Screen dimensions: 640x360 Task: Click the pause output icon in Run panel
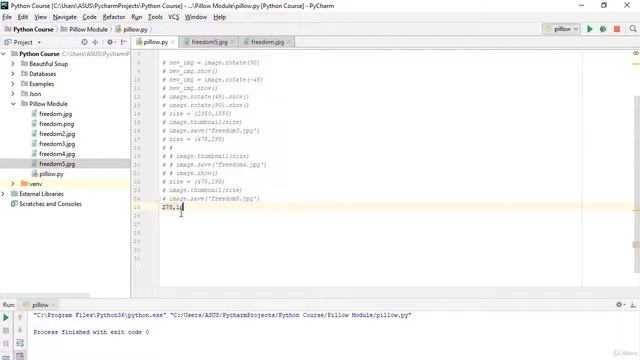coord(6,343)
